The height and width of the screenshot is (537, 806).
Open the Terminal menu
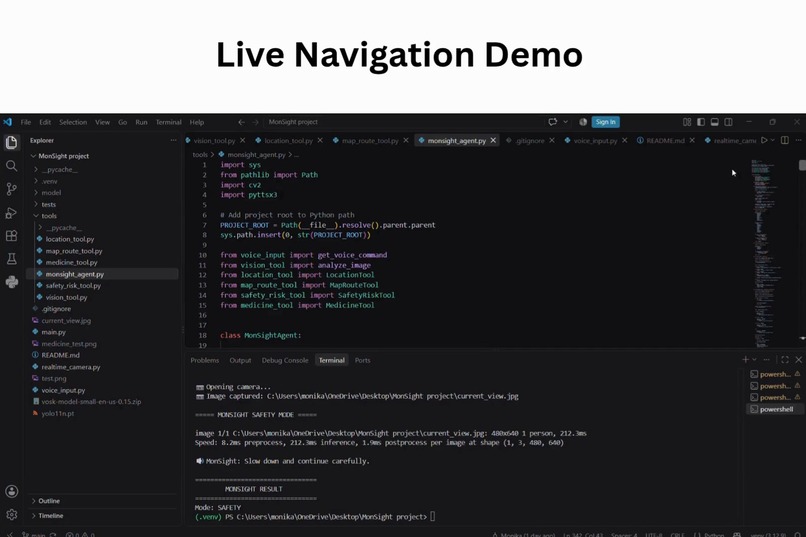point(169,122)
